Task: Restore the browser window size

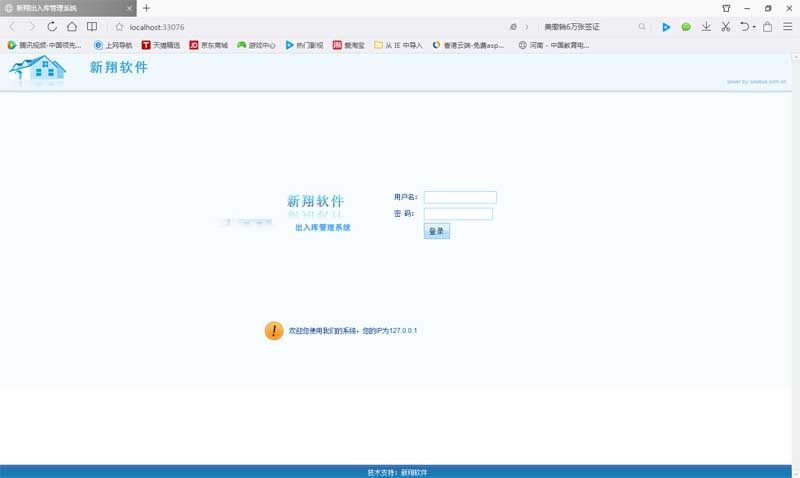Action: [768, 8]
